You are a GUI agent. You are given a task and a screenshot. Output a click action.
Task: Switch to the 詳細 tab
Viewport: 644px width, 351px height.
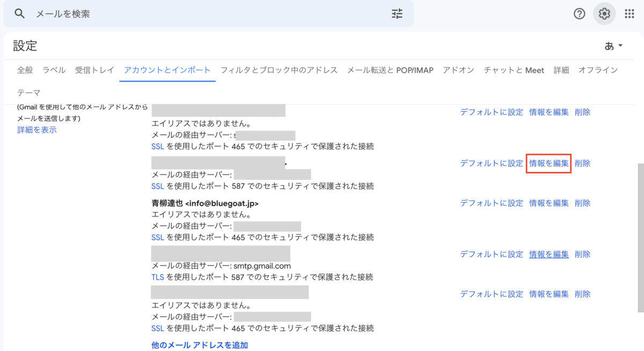(561, 70)
